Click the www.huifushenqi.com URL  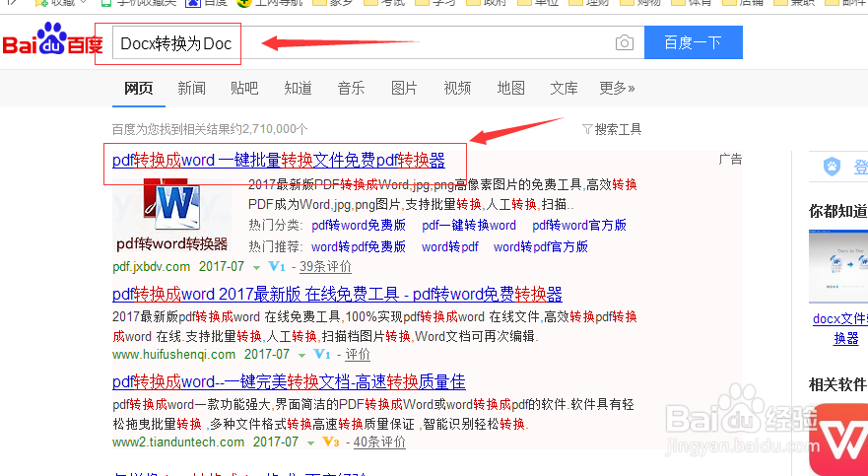pyautogui.click(x=173, y=354)
